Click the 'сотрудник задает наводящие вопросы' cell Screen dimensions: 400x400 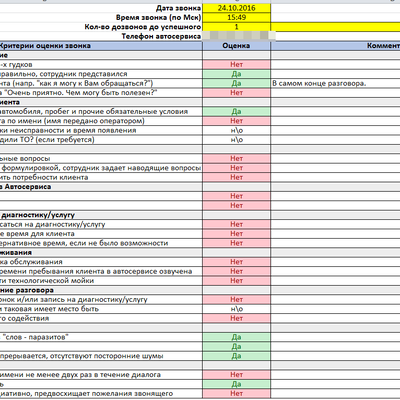101,168
